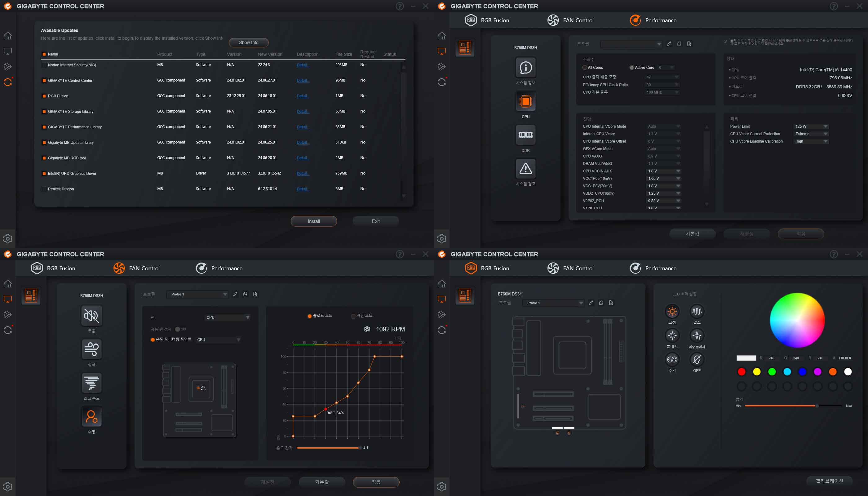Screen dimensions: 868x496
Task: Select the Pulse LED effect icon
Action: point(697,311)
